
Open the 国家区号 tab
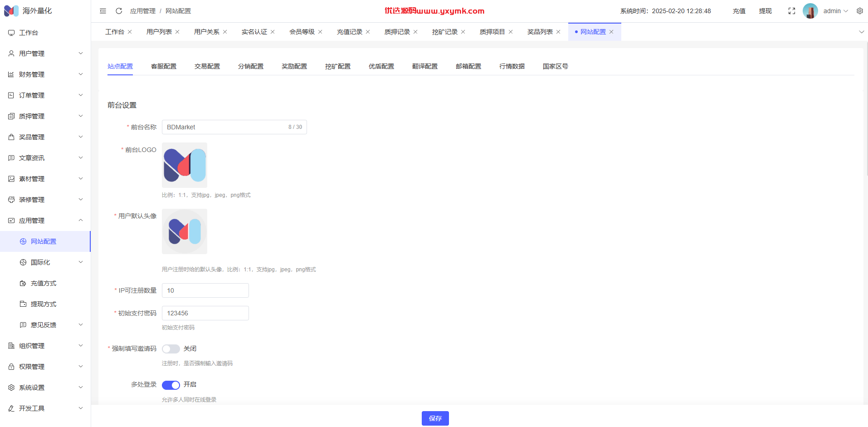(x=556, y=66)
